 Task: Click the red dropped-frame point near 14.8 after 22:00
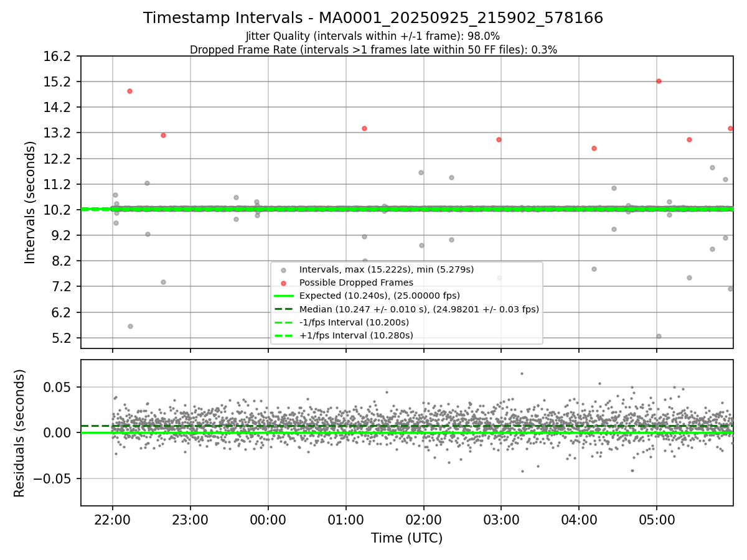[129, 91]
